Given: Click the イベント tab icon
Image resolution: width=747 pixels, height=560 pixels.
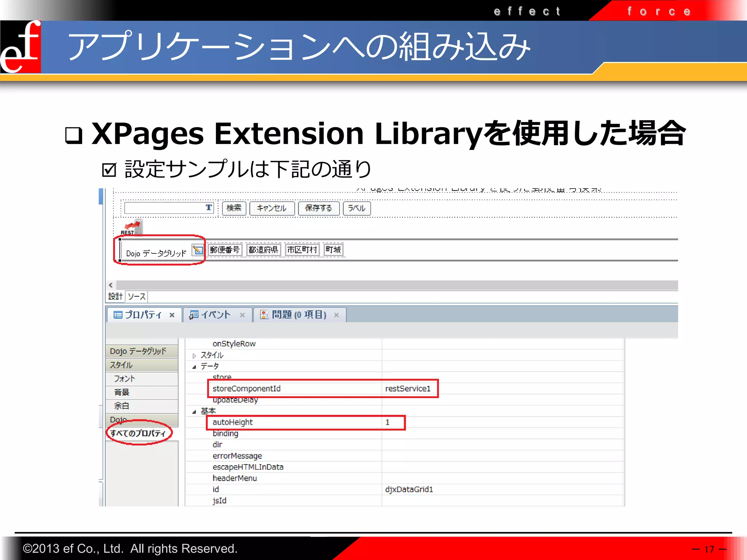Looking at the screenshot, I should (194, 315).
